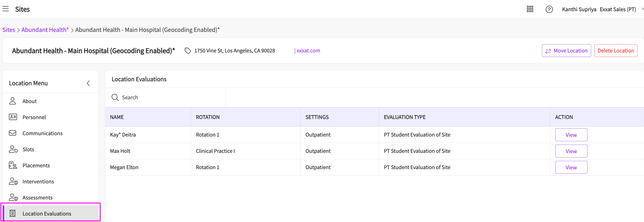Viewport: 644px width, 222px height.
Task: Click the address tag icon
Action: click(x=188, y=51)
